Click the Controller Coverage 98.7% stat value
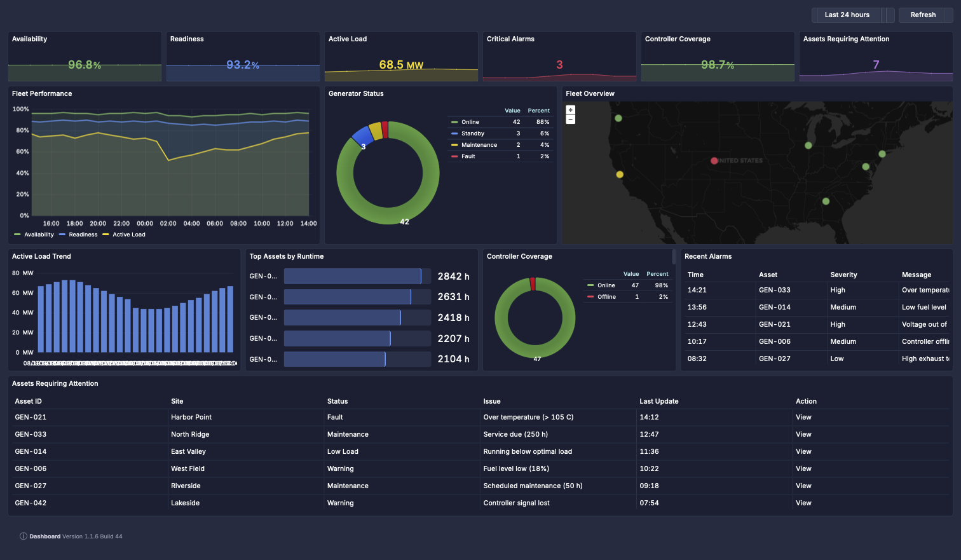 point(718,65)
